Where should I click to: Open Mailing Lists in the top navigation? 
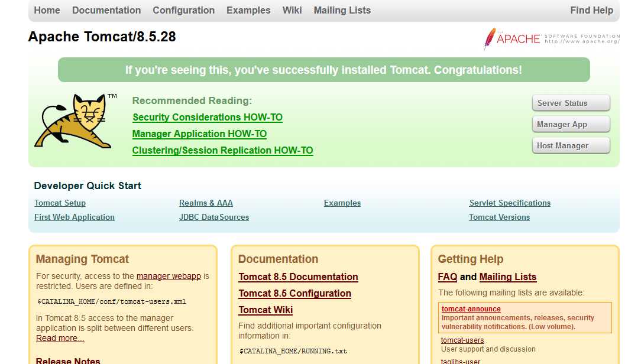tap(342, 10)
